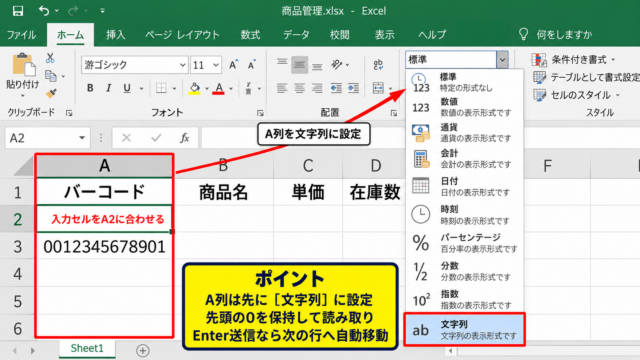
Task: Apply the red Font Color A
Action: 219,88
